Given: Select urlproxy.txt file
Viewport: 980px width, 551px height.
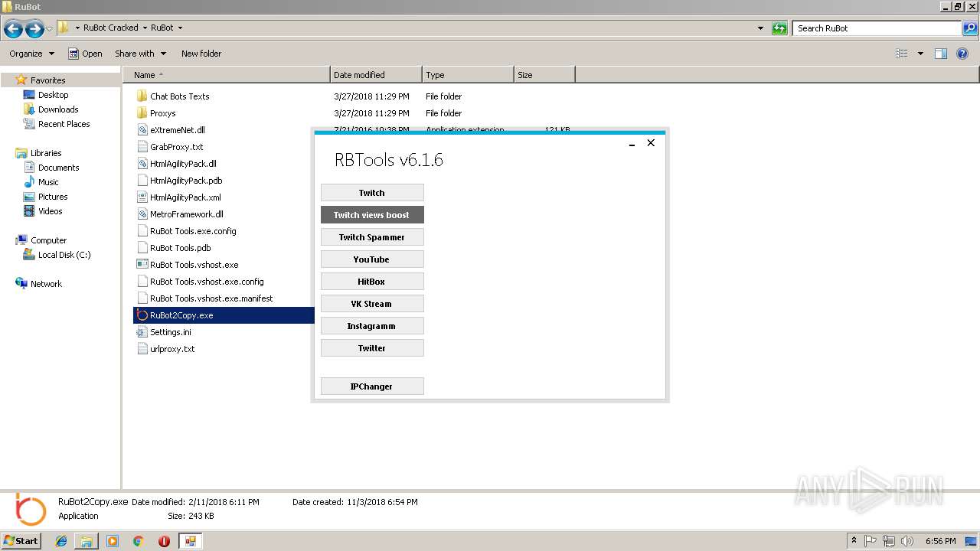Looking at the screenshot, I should [x=172, y=349].
